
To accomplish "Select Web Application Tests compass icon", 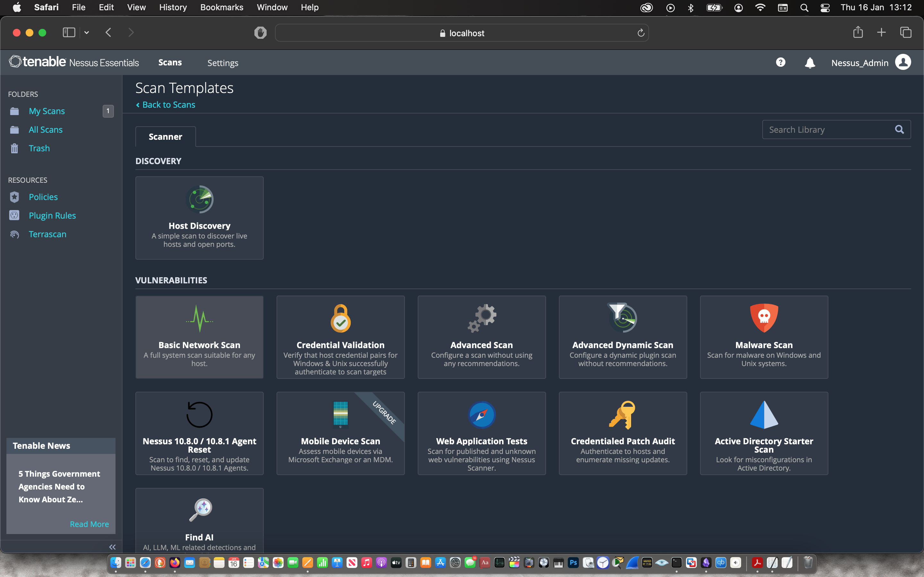I will click(x=482, y=414).
